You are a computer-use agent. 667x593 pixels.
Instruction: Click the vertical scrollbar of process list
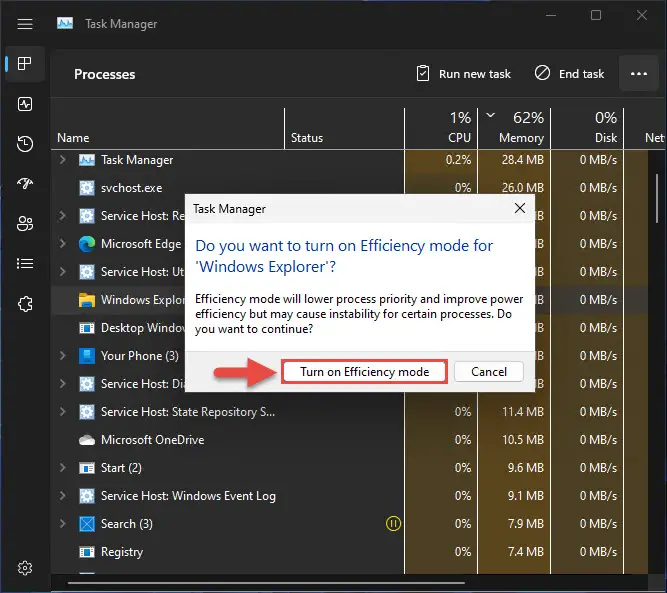click(657, 198)
